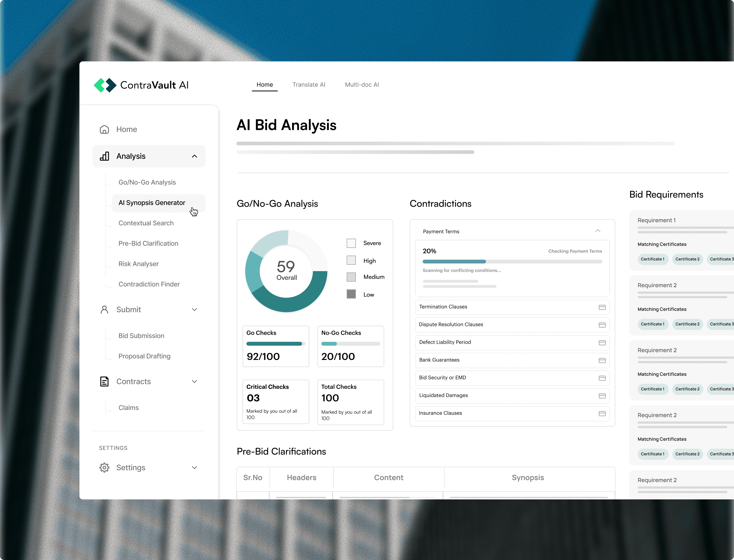
Task: Click the Critical Checks 03 card
Action: (276, 402)
